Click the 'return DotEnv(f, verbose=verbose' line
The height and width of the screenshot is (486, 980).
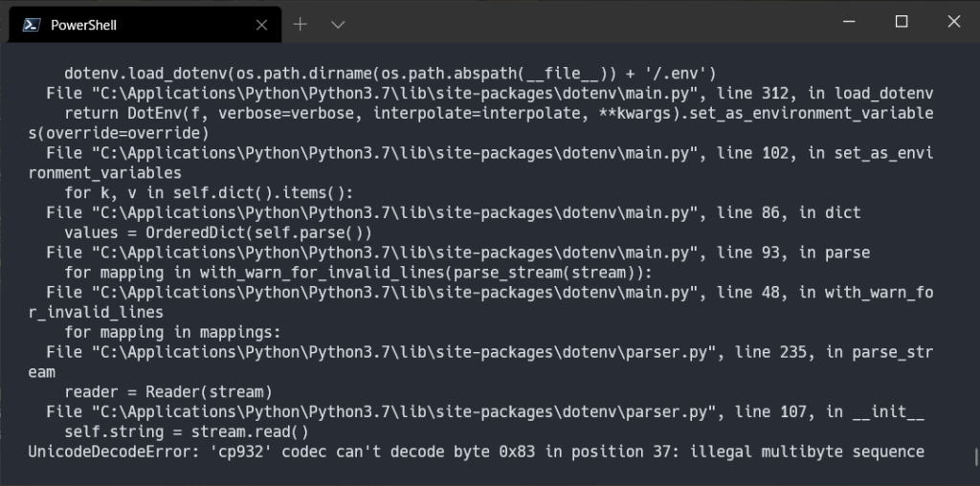coord(499,114)
